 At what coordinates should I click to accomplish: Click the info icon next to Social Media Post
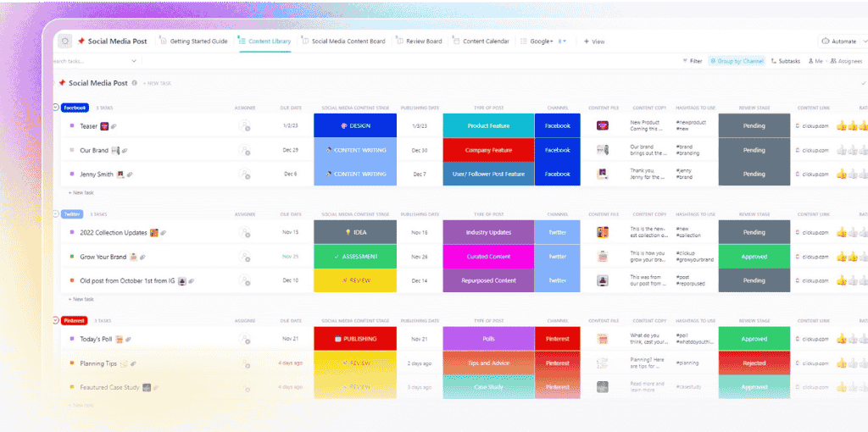pyautogui.click(x=135, y=83)
